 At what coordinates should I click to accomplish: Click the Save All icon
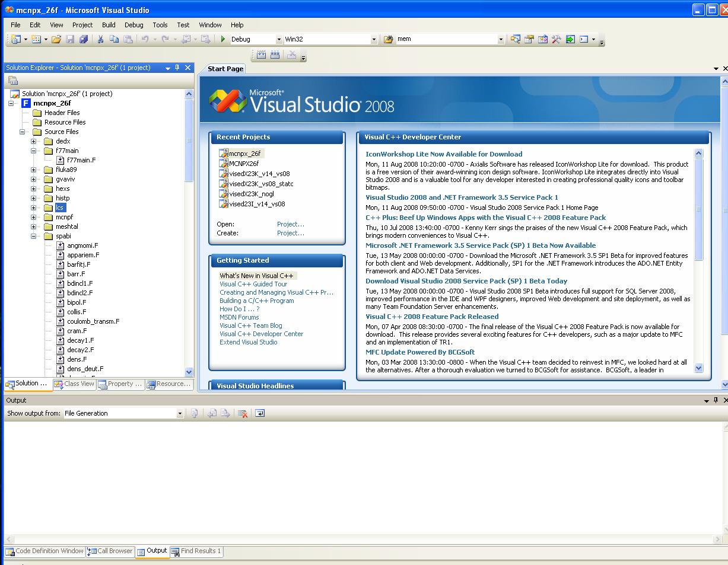point(84,39)
